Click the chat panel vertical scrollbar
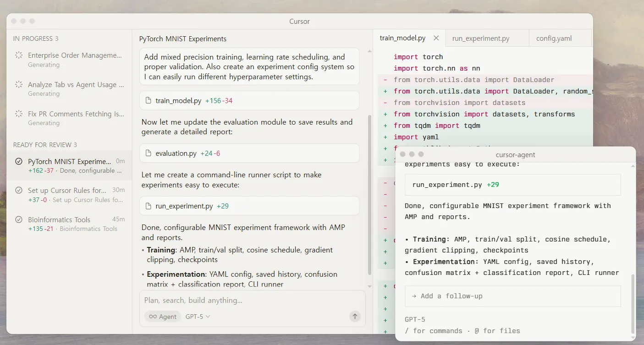 (x=369, y=192)
